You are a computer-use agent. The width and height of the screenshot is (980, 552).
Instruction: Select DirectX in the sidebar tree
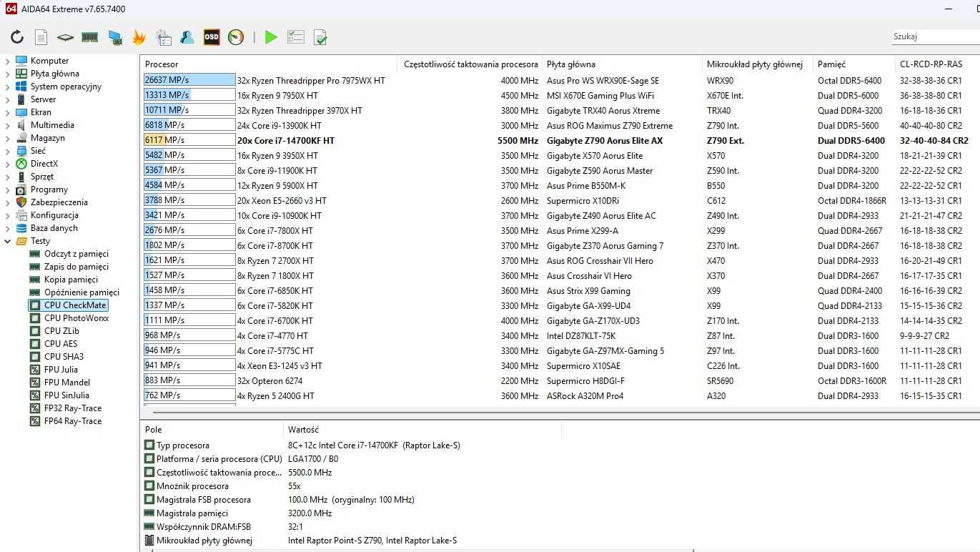click(x=44, y=164)
